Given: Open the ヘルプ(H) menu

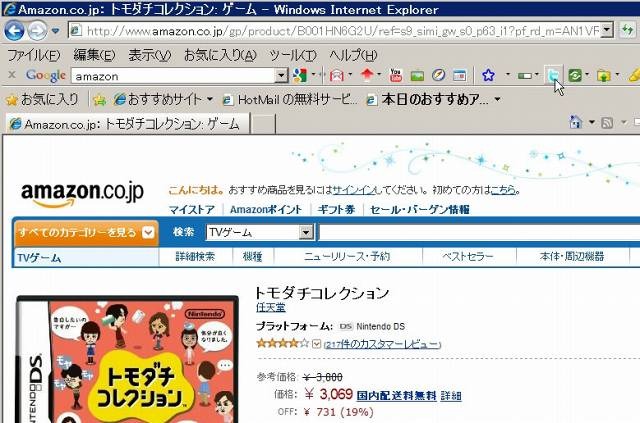Looking at the screenshot, I should 353,55.
